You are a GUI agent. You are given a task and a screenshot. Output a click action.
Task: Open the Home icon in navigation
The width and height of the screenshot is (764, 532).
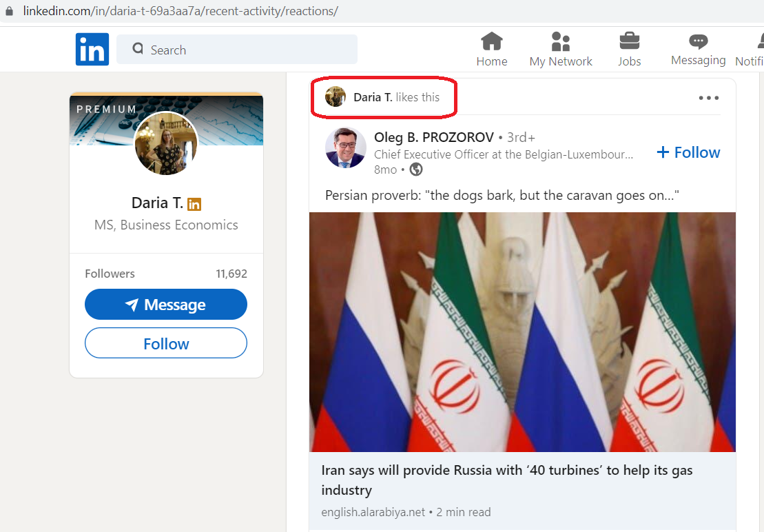[492, 41]
